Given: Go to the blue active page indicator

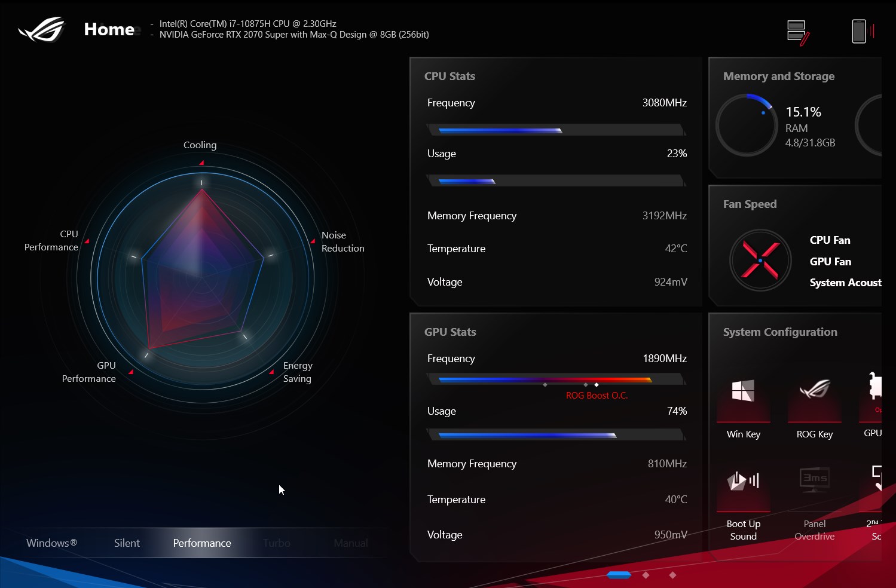Looking at the screenshot, I should (619, 575).
